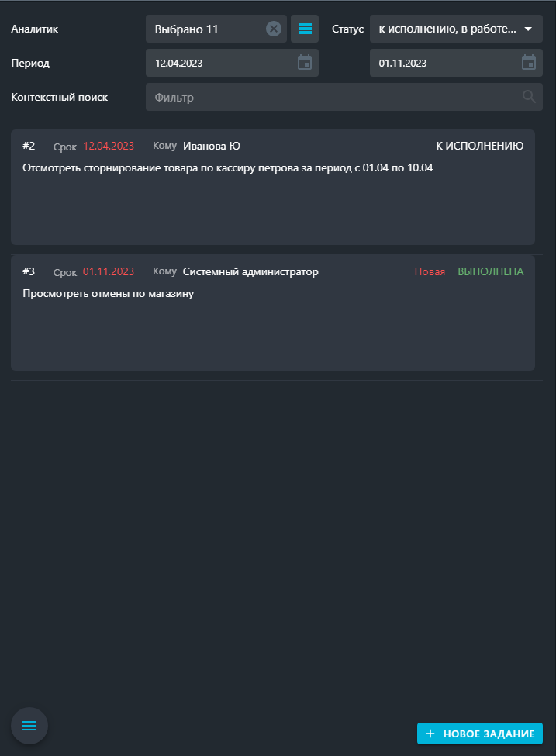Open task #2 about сторнирование товара
The height and width of the screenshot is (756, 556).
coord(273,187)
